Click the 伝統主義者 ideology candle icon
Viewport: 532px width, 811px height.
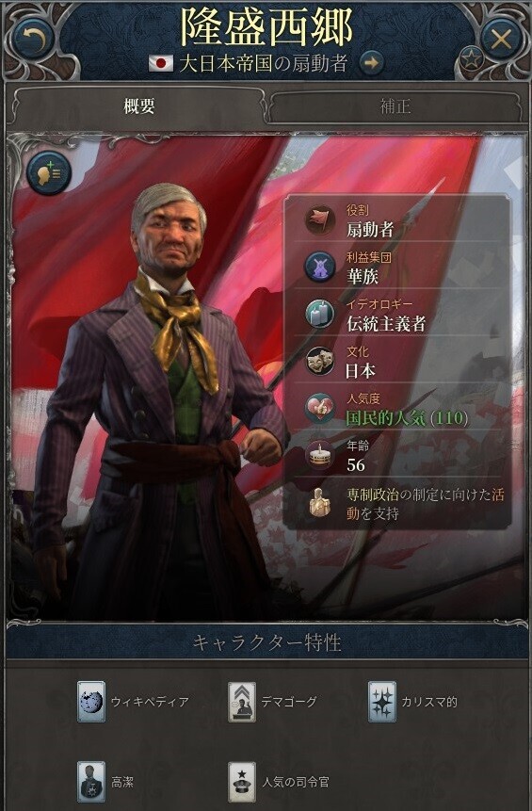coord(319,314)
